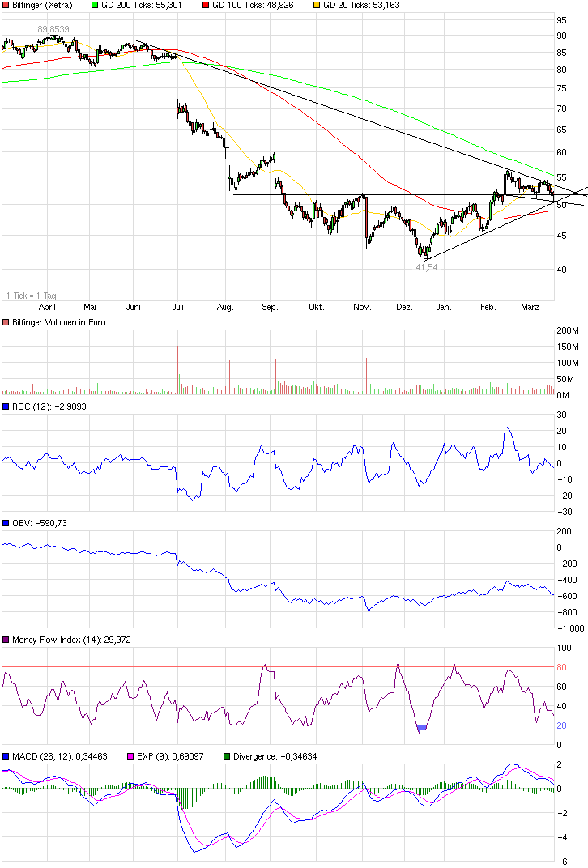This screenshot has height=868, width=588.
Task: Click the Money Flow axis value 80
Action: click(561, 667)
